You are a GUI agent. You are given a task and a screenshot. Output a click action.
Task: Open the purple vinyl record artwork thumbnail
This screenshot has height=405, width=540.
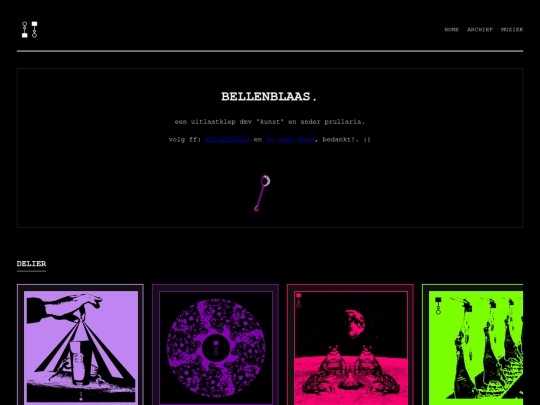tap(215, 345)
